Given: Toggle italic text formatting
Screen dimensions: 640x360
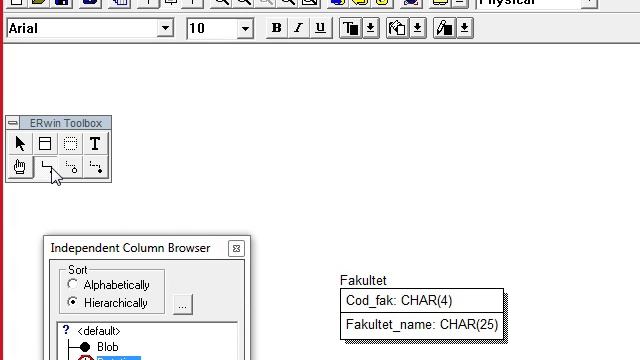Looking at the screenshot, I should click(x=298, y=28).
